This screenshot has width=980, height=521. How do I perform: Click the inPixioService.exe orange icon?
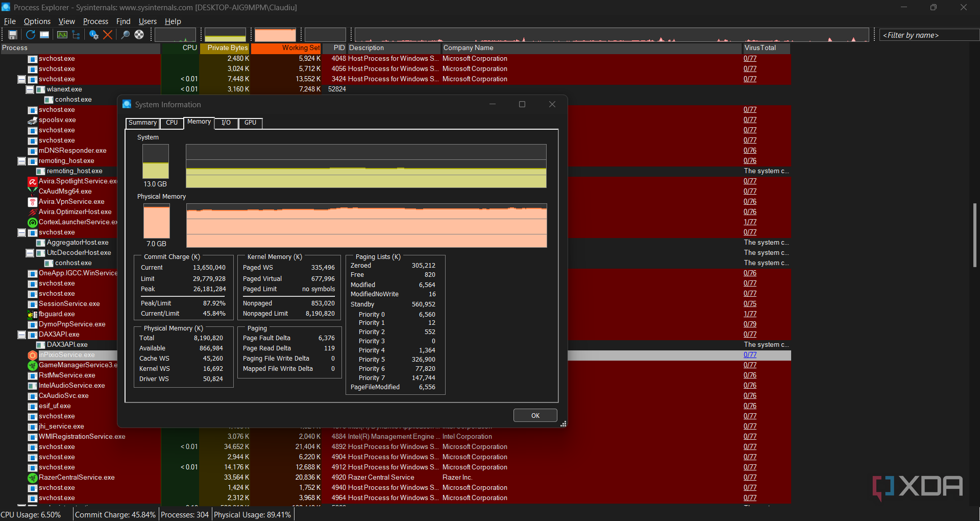coord(32,355)
